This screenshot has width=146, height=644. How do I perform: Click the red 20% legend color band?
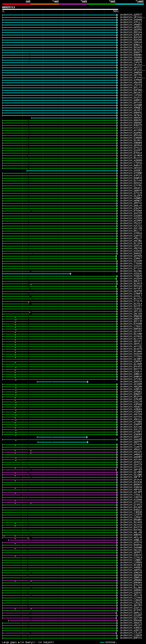(x=16, y=4)
